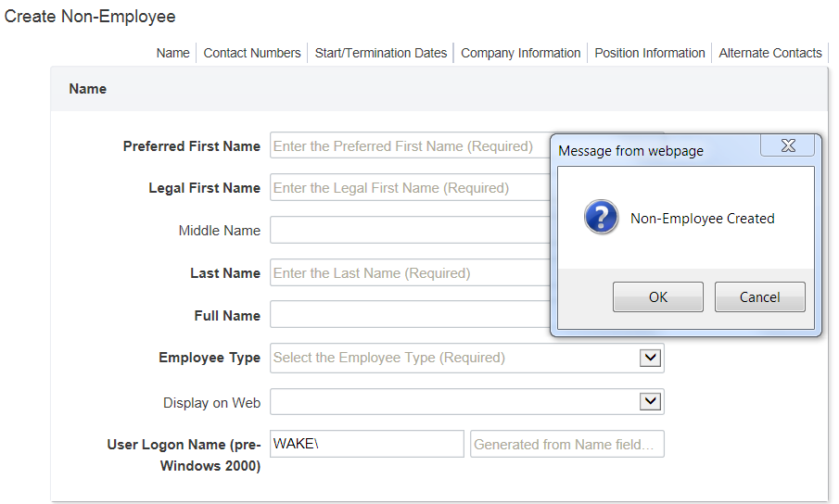Click the blue question mark dialog icon
This screenshot has width=839, height=504.
[x=601, y=217]
